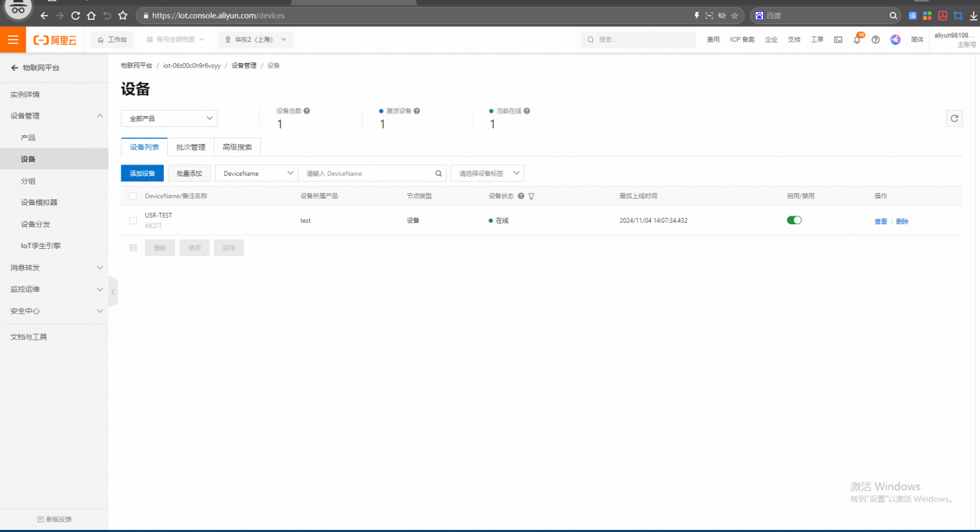Click 查看 link for USR-TEST

click(x=881, y=221)
